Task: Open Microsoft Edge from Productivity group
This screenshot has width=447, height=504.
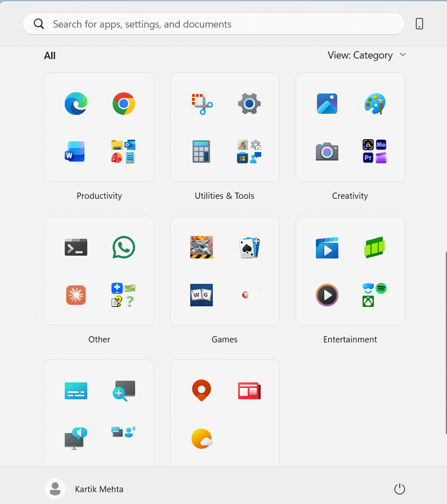Action: click(x=75, y=104)
